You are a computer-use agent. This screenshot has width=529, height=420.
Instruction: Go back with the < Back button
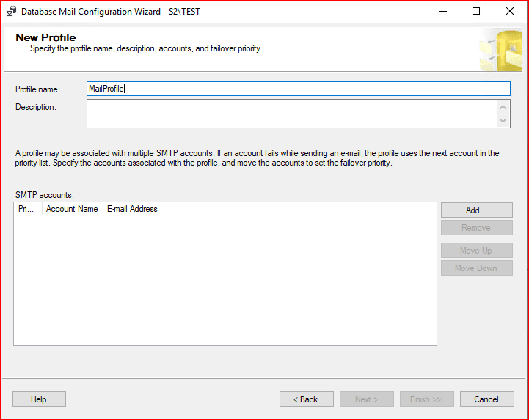(306, 399)
